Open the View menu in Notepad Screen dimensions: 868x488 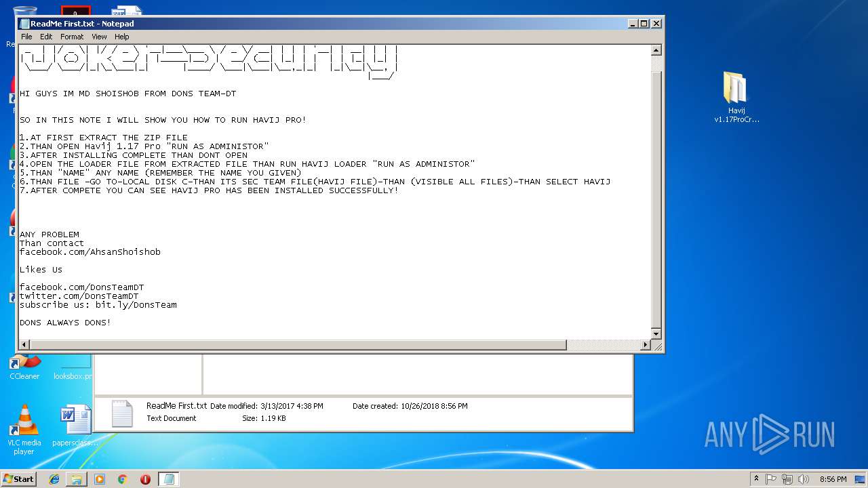pos(99,37)
